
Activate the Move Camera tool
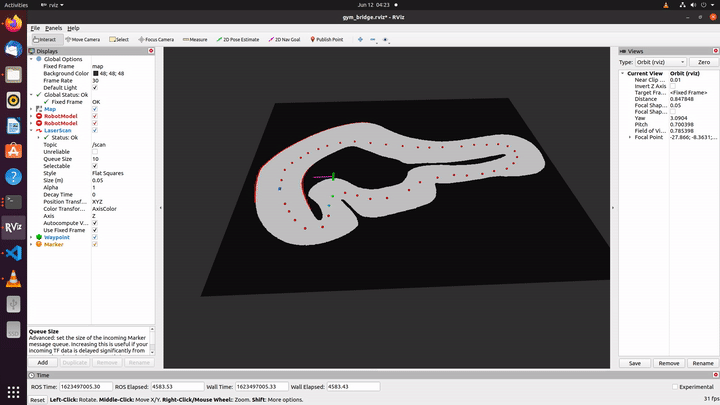point(83,39)
